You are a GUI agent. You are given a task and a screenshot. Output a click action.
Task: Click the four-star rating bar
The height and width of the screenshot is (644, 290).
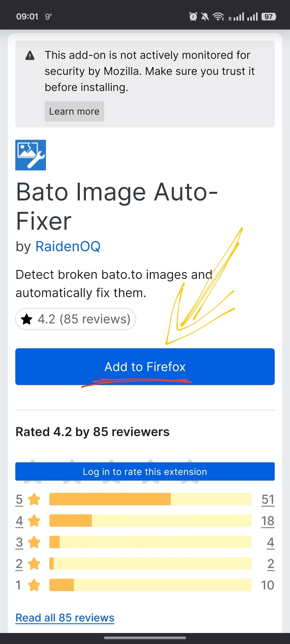[x=150, y=521]
